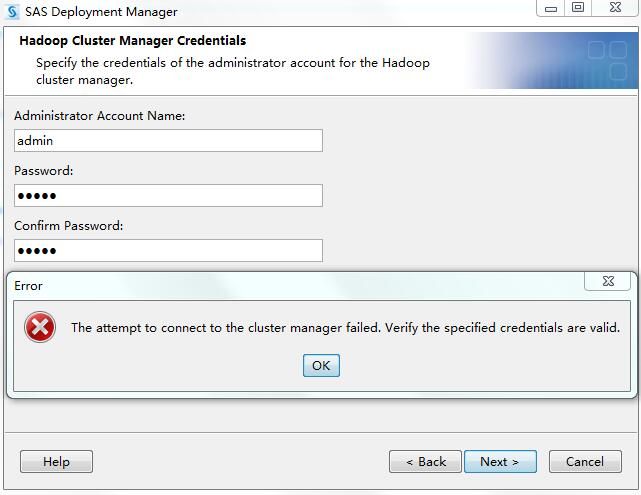The image size is (641, 495).
Task: Click the decorative squares graphic in the header
Action: click(x=606, y=61)
